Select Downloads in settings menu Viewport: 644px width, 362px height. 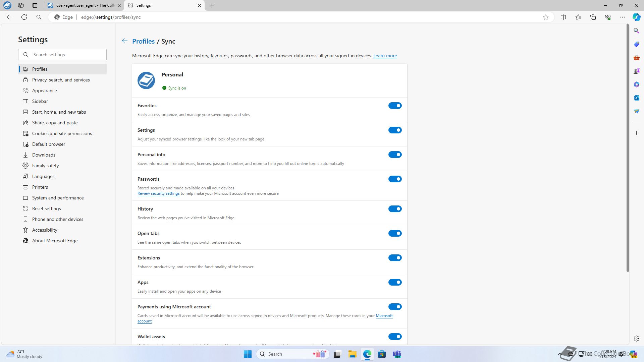(62, 155)
